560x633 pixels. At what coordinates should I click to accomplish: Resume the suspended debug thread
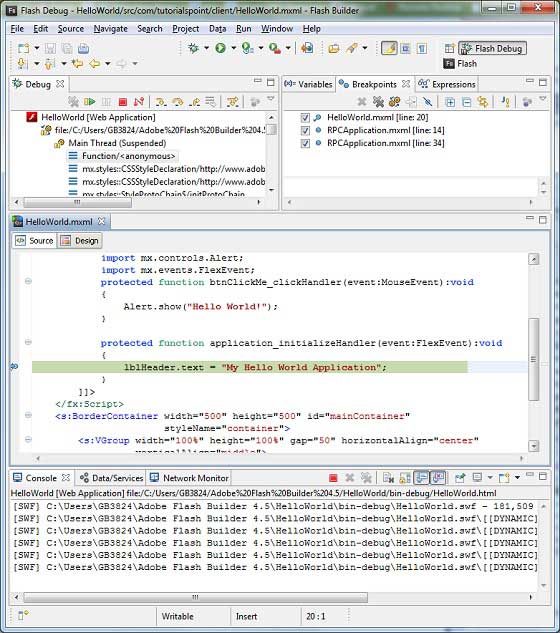(89, 102)
